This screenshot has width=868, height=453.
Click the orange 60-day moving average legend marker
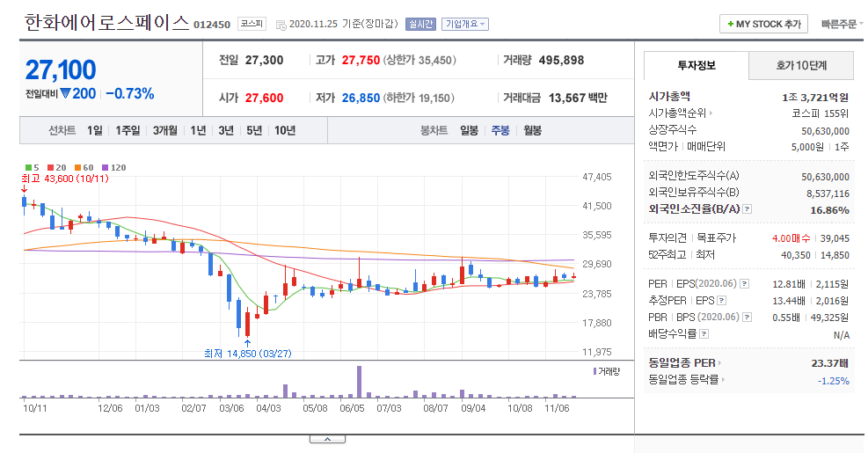77,168
